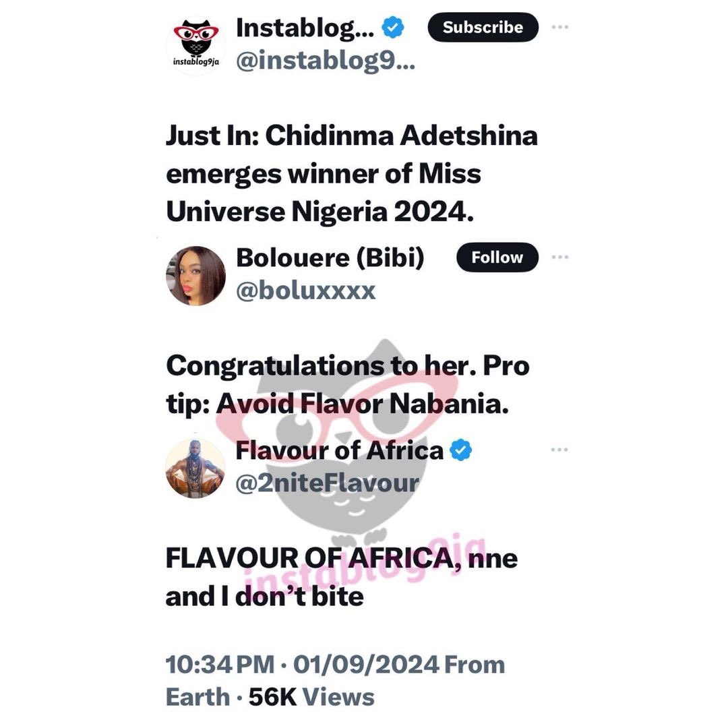Toggle the Subscribe button for Instablog9ja
The image size is (728, 728).
483,28
